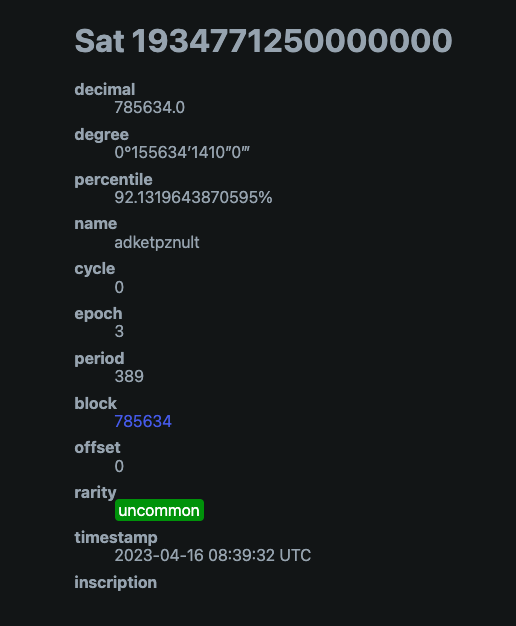Click the percentile label
Viewport: 516px width, 626px height.
tap(113, 180)
